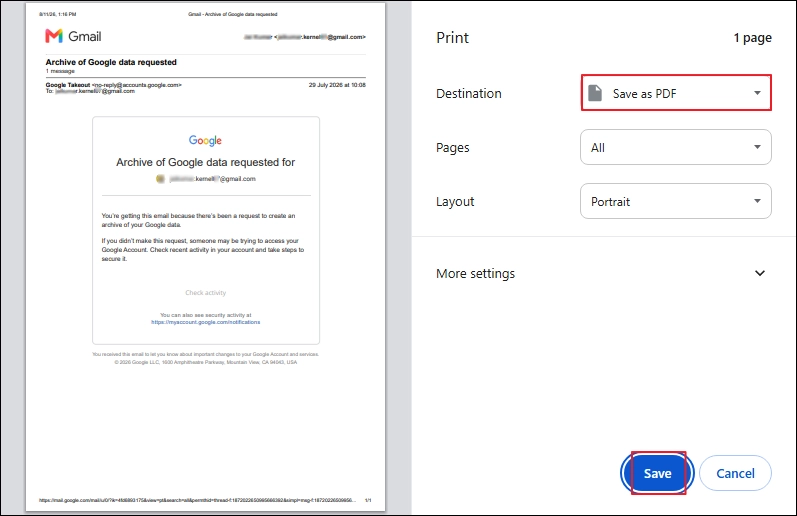Click the 'Archive of Google data requested for' heading
Viewport: 797px width, 516px height.
click(205, 162)
